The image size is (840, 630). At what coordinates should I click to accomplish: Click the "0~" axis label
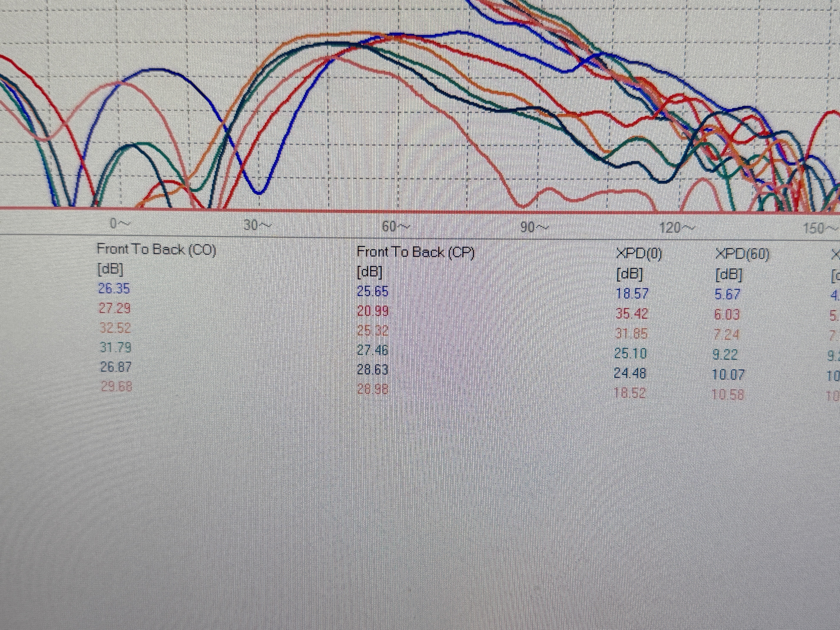[x=120, y=224]
